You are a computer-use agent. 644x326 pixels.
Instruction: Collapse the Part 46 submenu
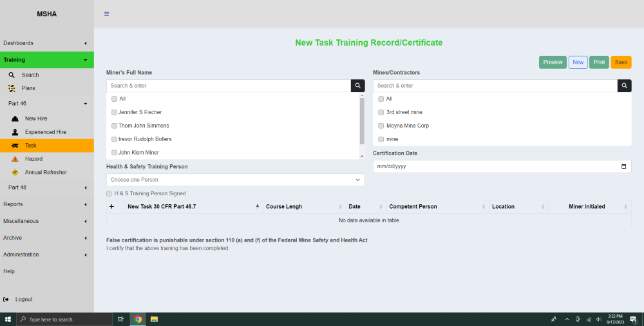click(47, 104)
